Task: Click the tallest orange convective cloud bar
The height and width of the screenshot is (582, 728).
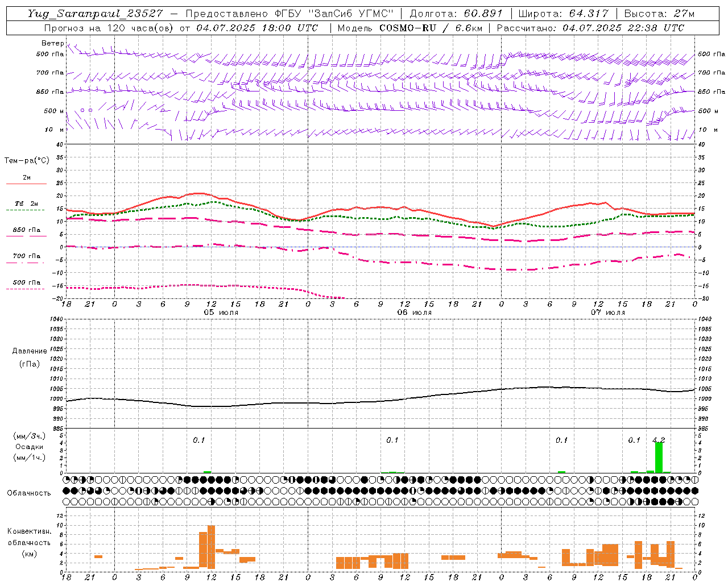Action: [x=212, y=547]
